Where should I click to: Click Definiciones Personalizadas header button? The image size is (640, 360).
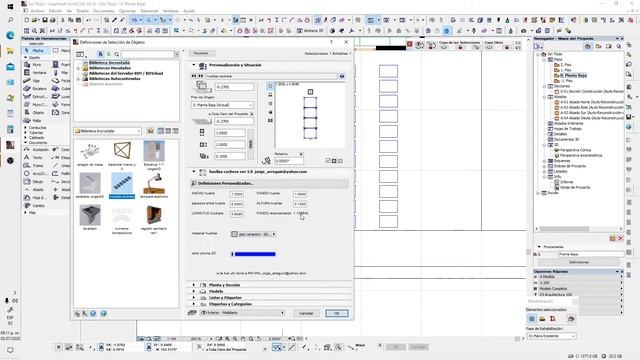[x=269, y=183]
